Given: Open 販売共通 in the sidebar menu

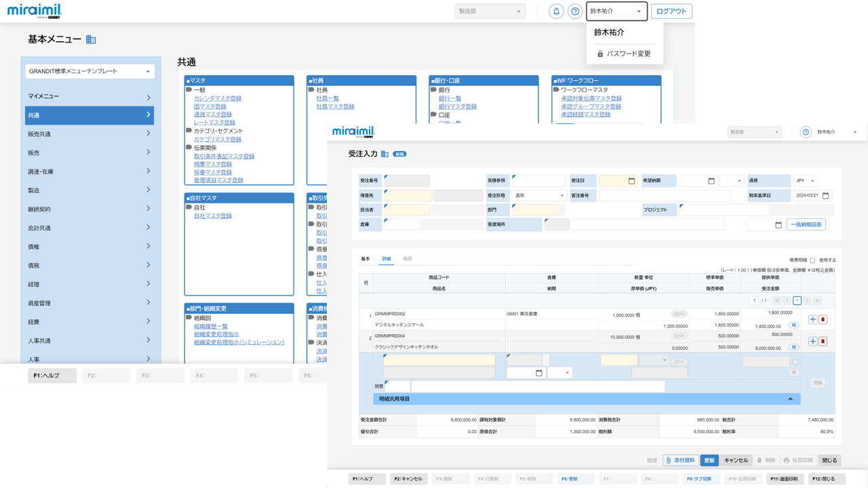Looking at the screenshot, I should (x=90, y=134).
